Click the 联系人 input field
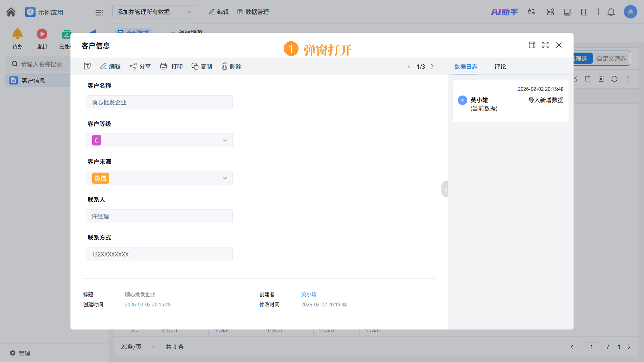Viewport: 644px width, 362px height. pyautogui.click(x=159, y=216)
